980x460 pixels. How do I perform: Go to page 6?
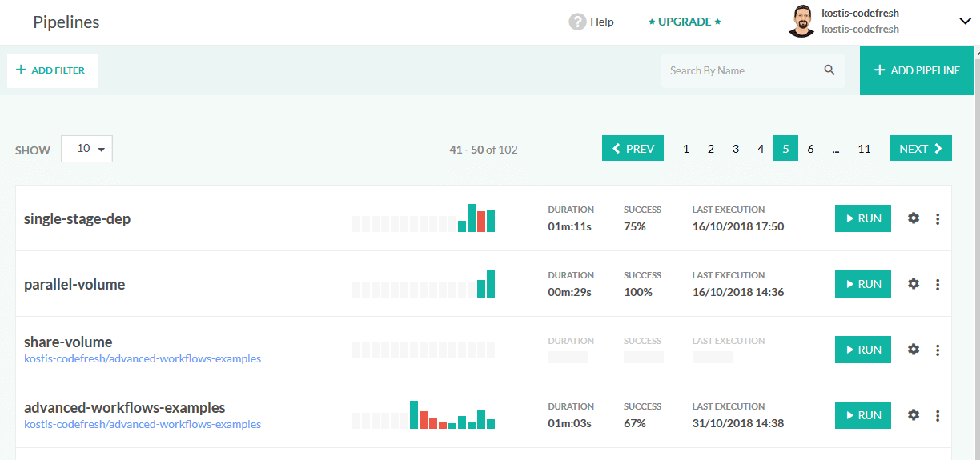click(810, 149)
